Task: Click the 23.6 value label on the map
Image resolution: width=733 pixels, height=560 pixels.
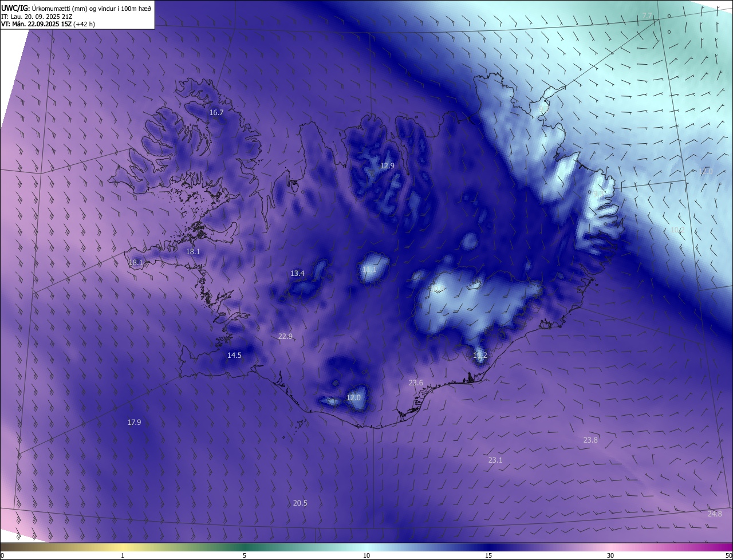Action: pos(416,383)
